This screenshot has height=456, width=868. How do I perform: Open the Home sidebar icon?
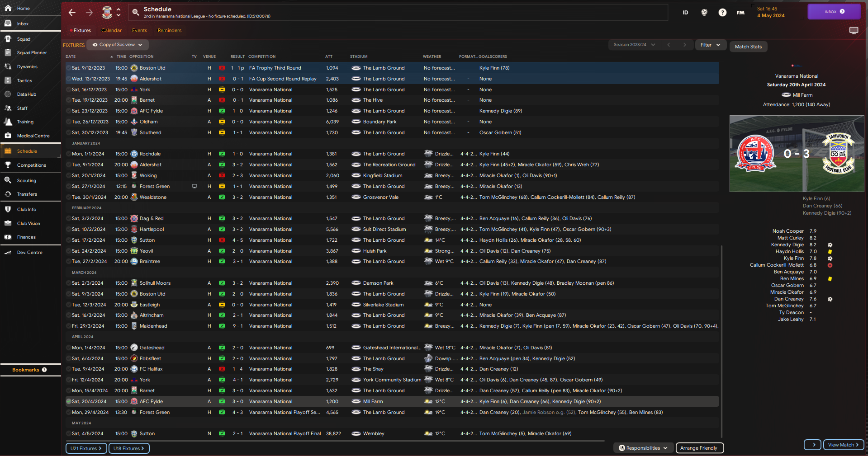point(8,8)
